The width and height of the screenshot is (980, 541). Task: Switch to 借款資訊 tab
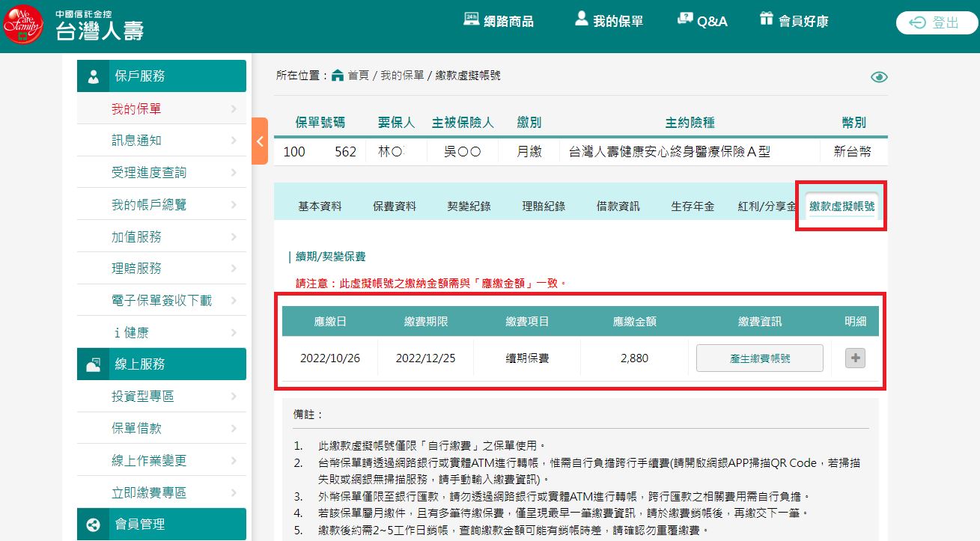618,206
